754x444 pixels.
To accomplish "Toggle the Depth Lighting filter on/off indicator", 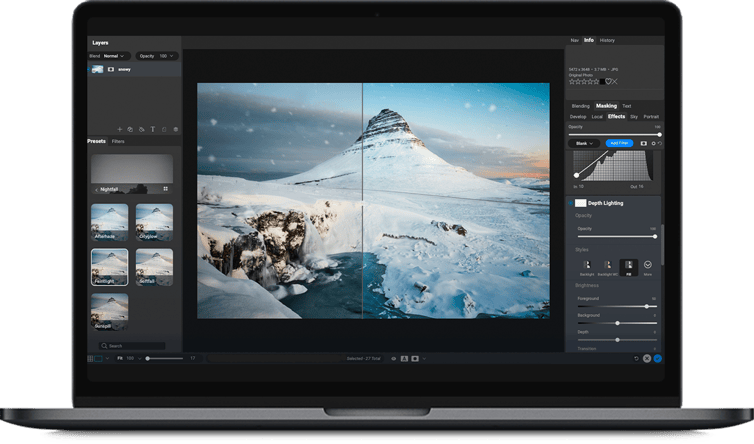I will pyautogui.click(x=570, y=203).
